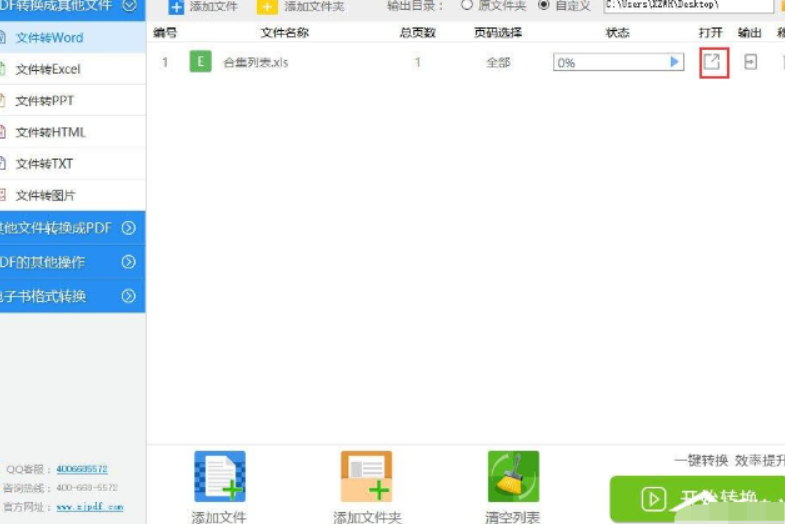
Task: Click the green 开始转换 button
Action: point(697,498)
